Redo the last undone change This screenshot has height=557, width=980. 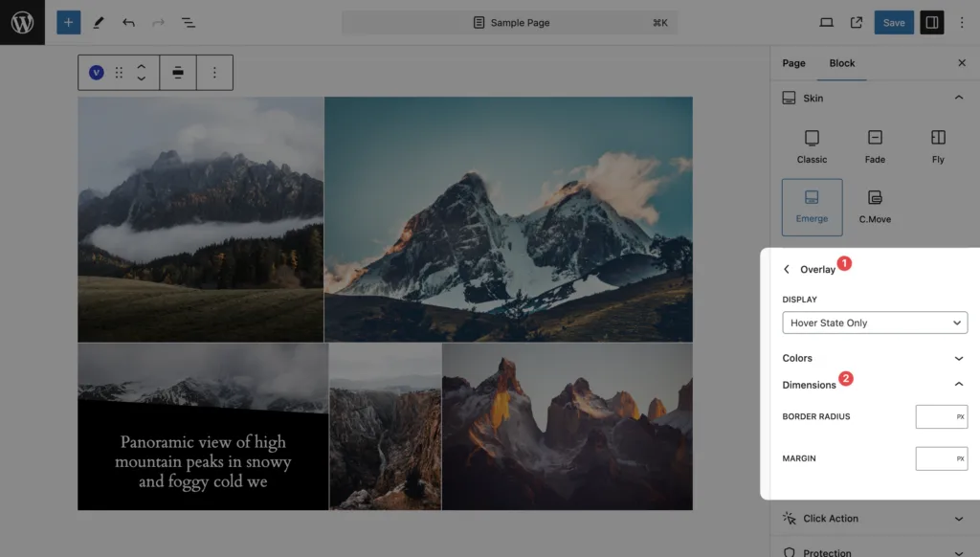coord(158,23)
